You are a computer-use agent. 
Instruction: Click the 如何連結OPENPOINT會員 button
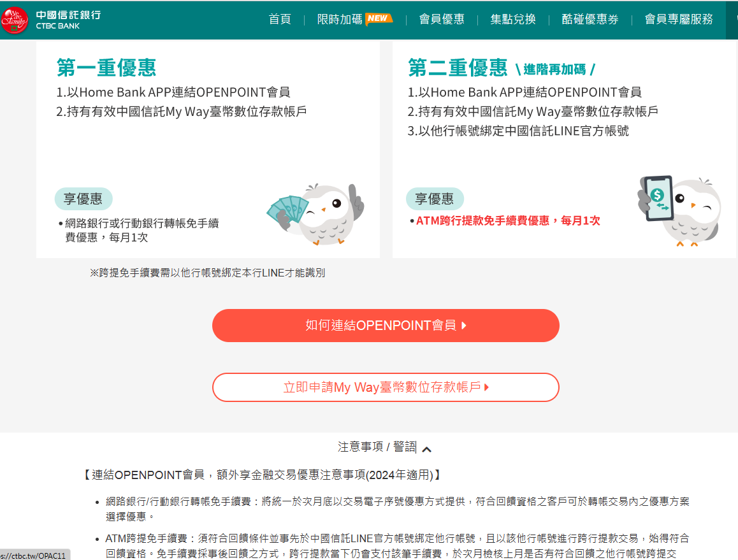coord(386,326)
